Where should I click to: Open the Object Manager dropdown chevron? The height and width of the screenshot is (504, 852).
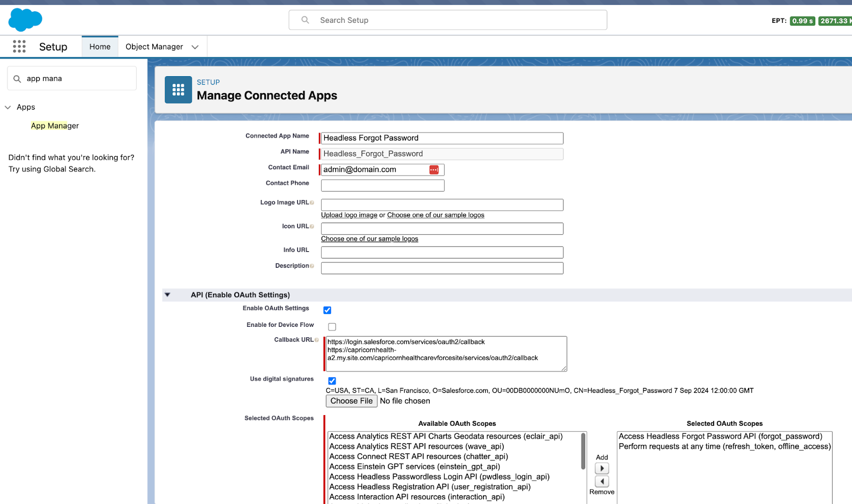[x=195, y=46]
